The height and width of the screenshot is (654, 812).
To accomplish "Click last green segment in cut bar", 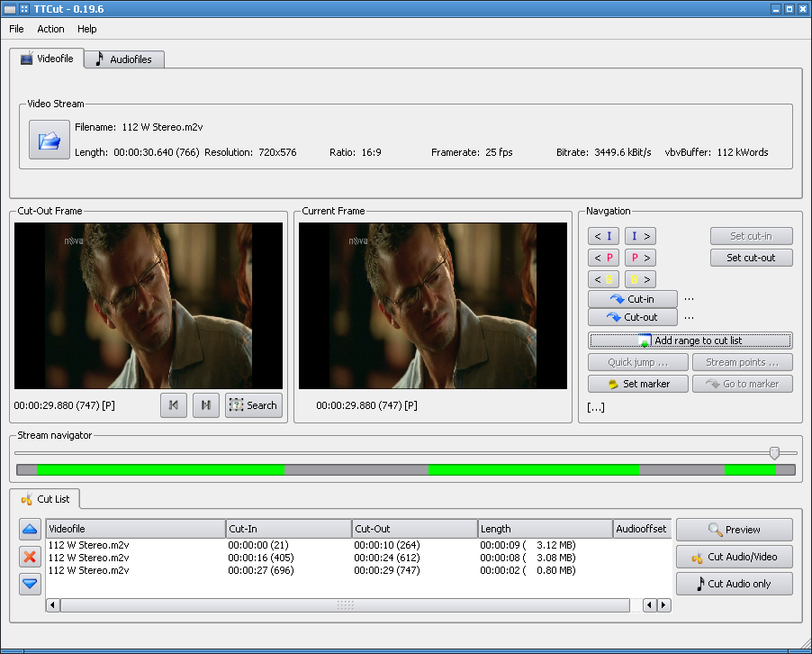I will 750,470.
